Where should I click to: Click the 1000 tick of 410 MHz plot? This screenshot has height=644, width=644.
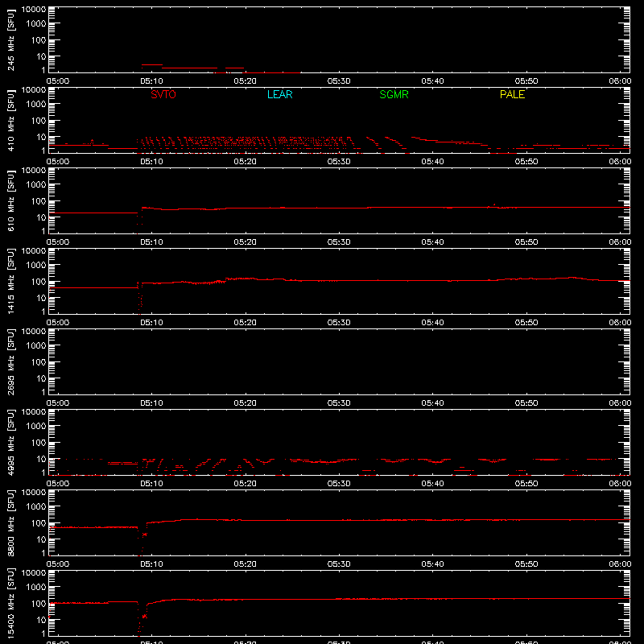tap(36, 105)
